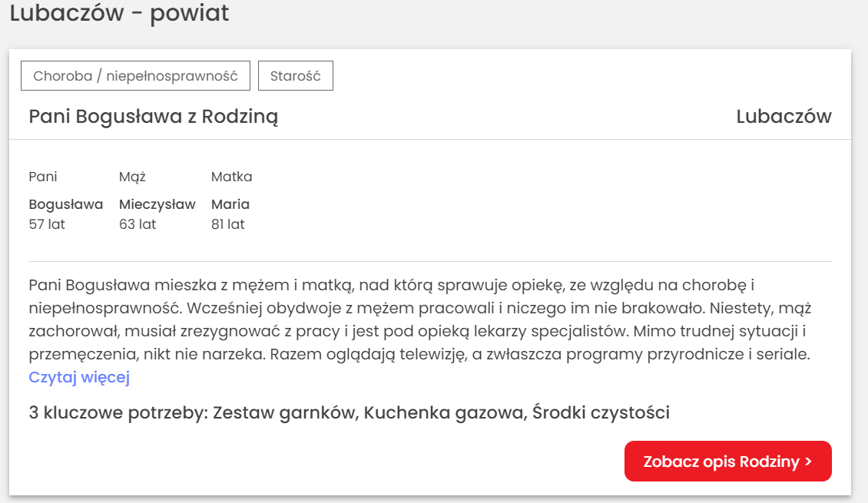Click the "Lubaczów - powiat" page heading

119,12
